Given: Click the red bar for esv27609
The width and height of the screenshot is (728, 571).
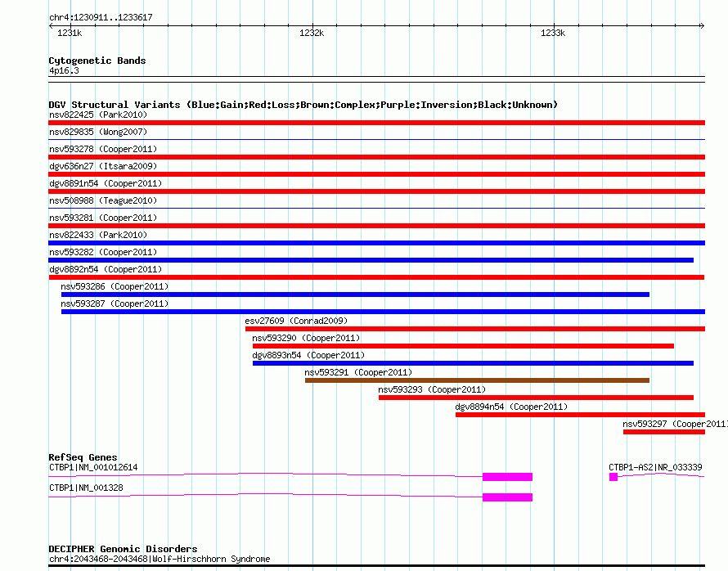Looking at the screenshot, I should tap(475, 329).
